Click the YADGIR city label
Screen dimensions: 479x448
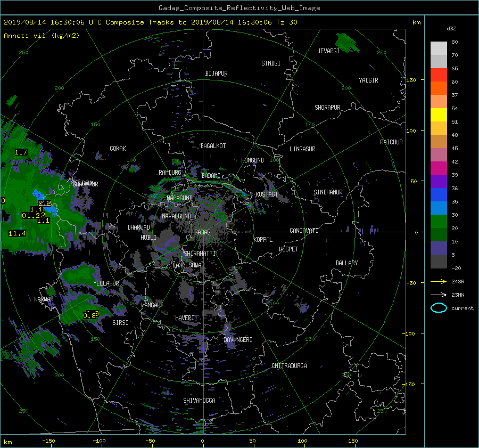368,80
